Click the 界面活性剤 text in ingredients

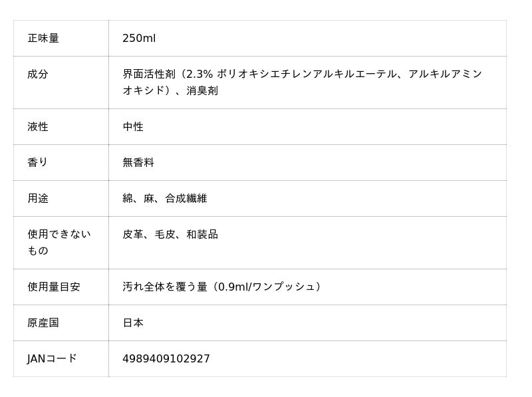click(151, 74)
